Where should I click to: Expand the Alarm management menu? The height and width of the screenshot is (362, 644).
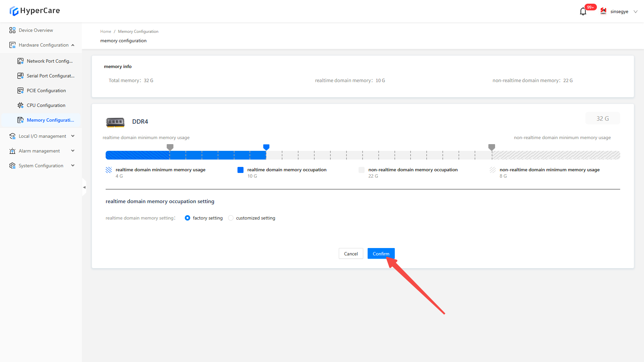[x=73, y=151]
